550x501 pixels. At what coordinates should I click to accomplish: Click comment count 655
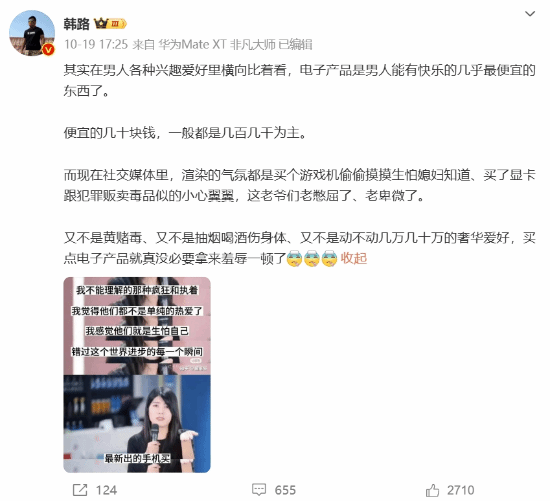pyautogui.click(x=285, y=490)
